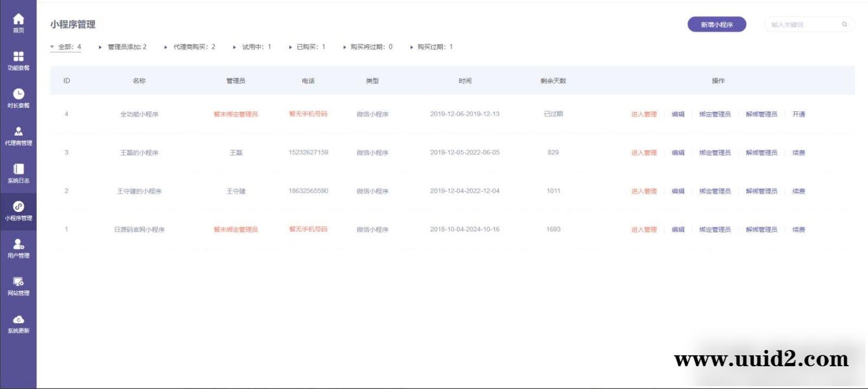
Task: Click 绑定管理员 for 王守建的小程序
Action: pyautogui.click(x=715, y=192)
